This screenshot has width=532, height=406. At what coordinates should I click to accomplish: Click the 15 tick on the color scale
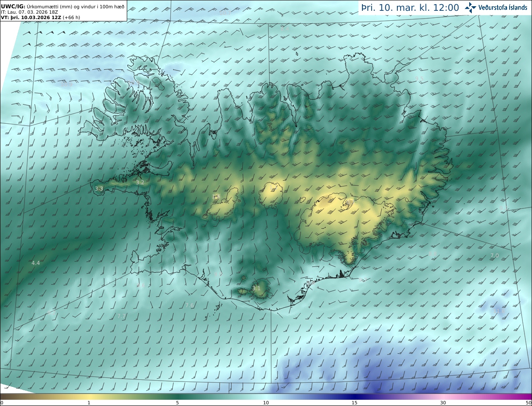(x=355, y=403)
